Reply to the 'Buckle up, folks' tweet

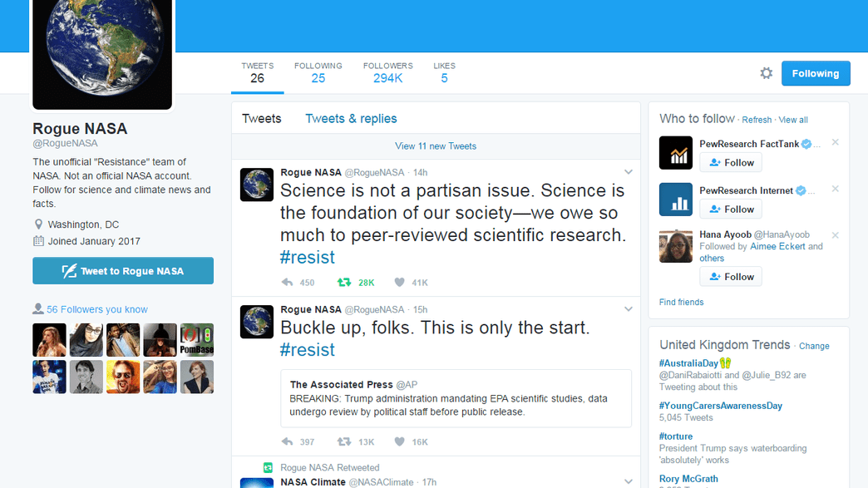click(x=288, y=441)
